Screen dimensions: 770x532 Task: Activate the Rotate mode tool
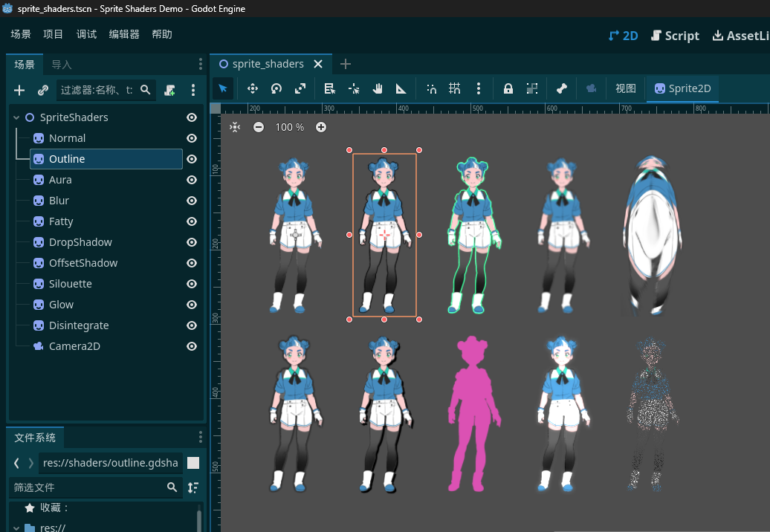point(276,88)
